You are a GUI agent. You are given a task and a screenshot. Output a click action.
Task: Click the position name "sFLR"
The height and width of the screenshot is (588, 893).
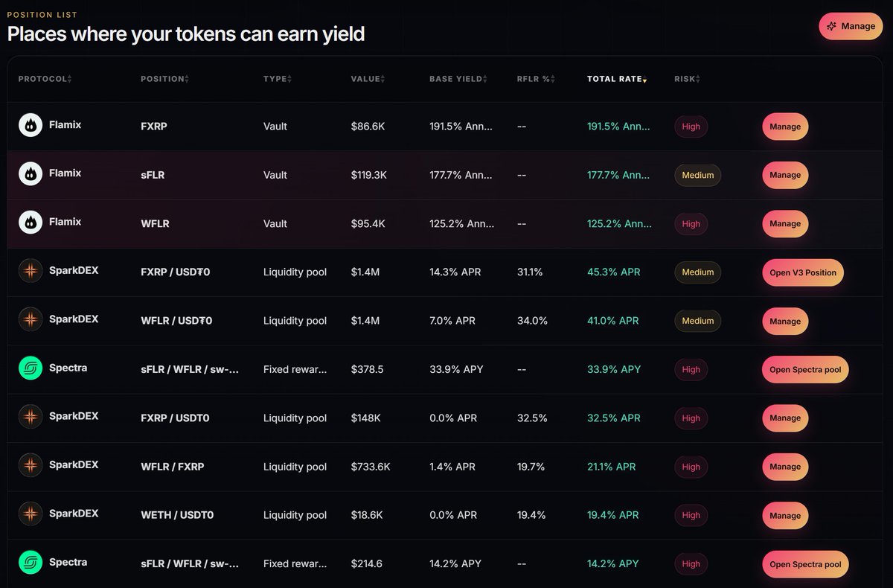point(153,175)
